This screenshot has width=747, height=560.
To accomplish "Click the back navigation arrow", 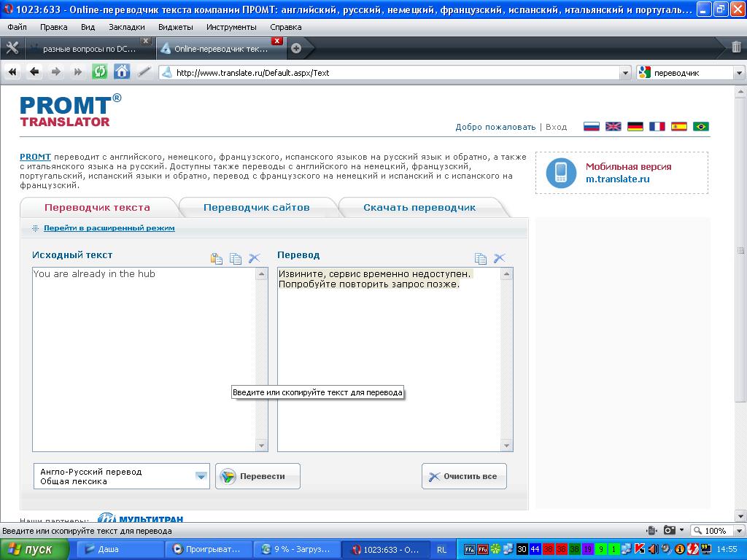I will point(34,71).
